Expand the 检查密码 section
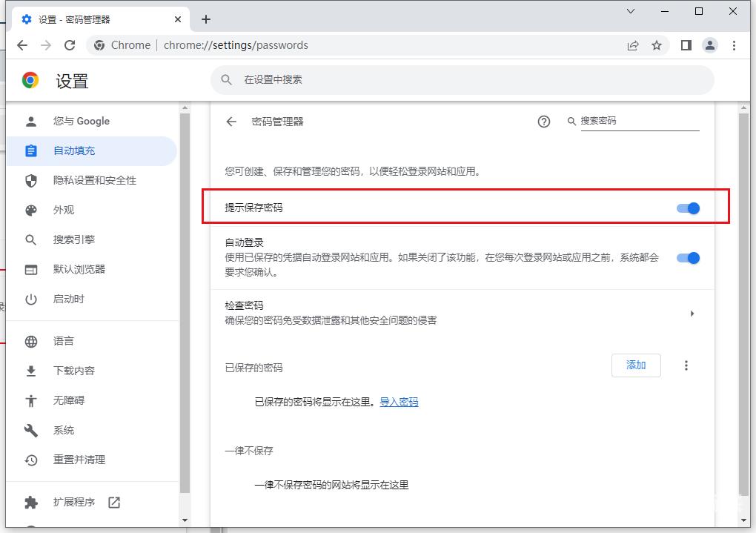The width and height of the screenshot is (756, 533). (x=692, y=314)
